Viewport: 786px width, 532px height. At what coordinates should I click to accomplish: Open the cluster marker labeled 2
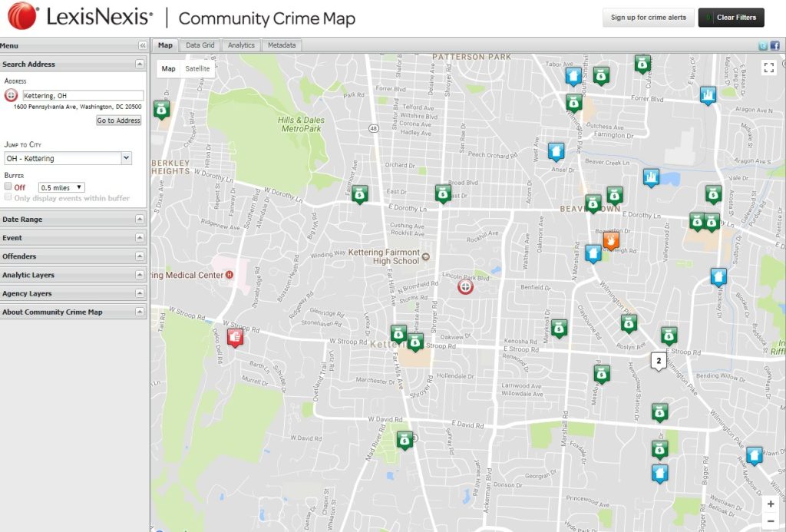pos(658,361)
